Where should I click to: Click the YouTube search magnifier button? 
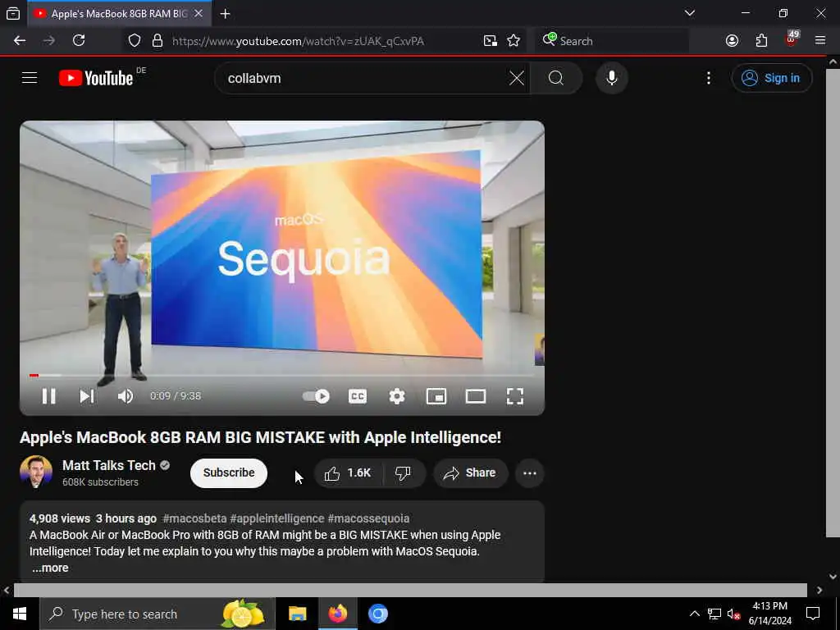click(x=556, y=78)
